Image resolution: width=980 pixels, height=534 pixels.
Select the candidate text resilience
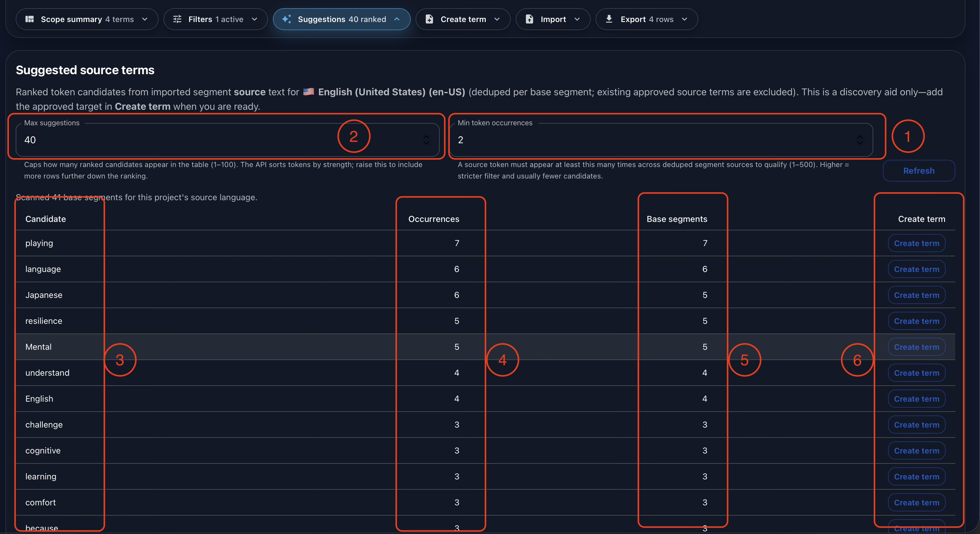44,321
